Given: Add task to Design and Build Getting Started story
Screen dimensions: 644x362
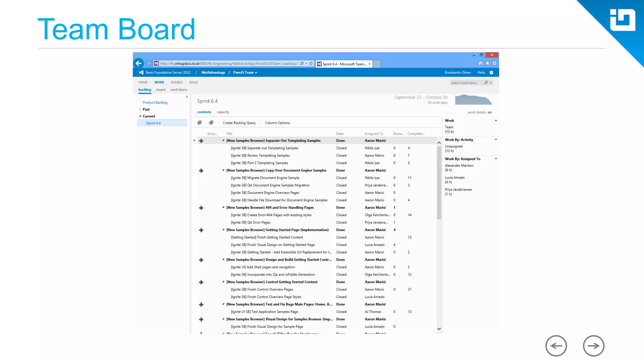Looking at the screenshot, I should tap(201, 260).
